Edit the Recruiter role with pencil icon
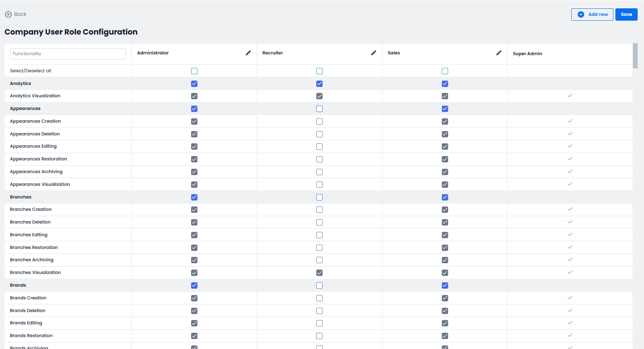 [373, 53]
